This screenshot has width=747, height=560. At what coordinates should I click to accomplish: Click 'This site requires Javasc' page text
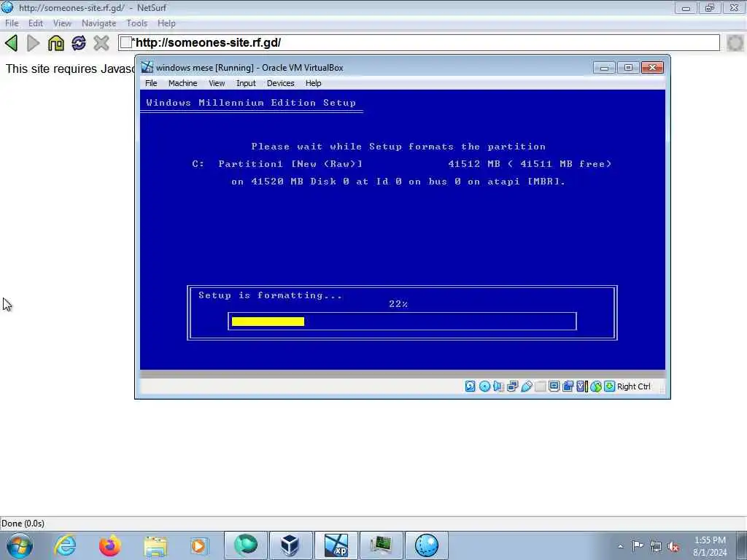coord(70,69)
